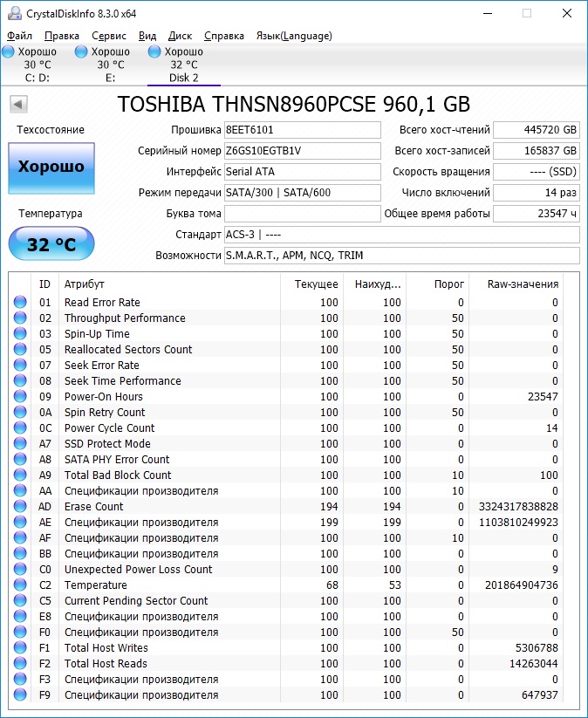The height and width of the screenshot is (718, 588).
Task: Click status icon for attribute F3
Action: tap(20, 679)
